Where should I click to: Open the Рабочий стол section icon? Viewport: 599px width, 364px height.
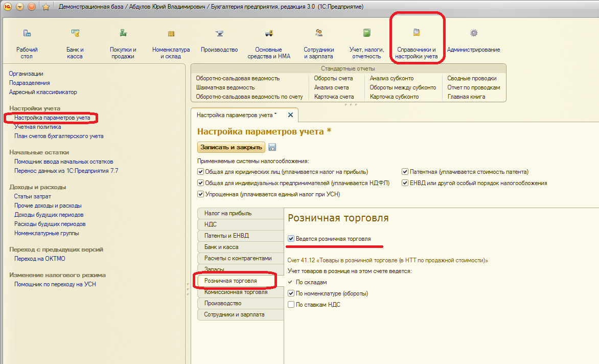pos(27,33)
